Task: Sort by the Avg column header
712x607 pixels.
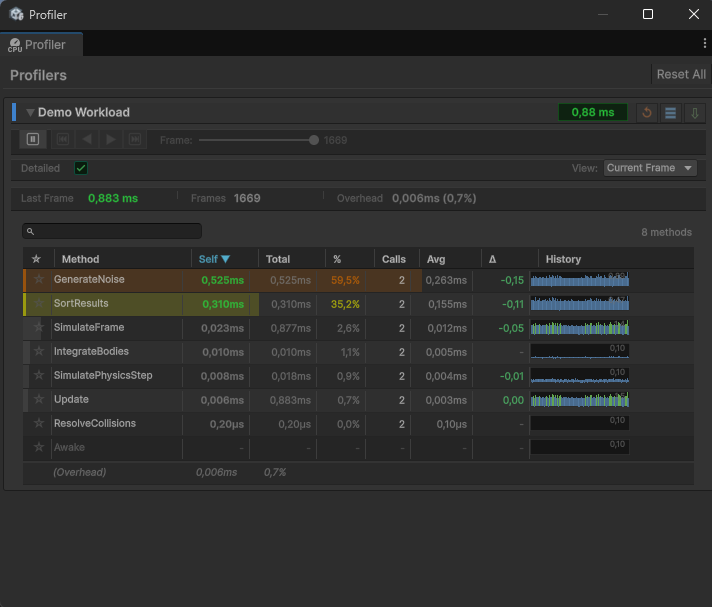Action: coord(436,259)
